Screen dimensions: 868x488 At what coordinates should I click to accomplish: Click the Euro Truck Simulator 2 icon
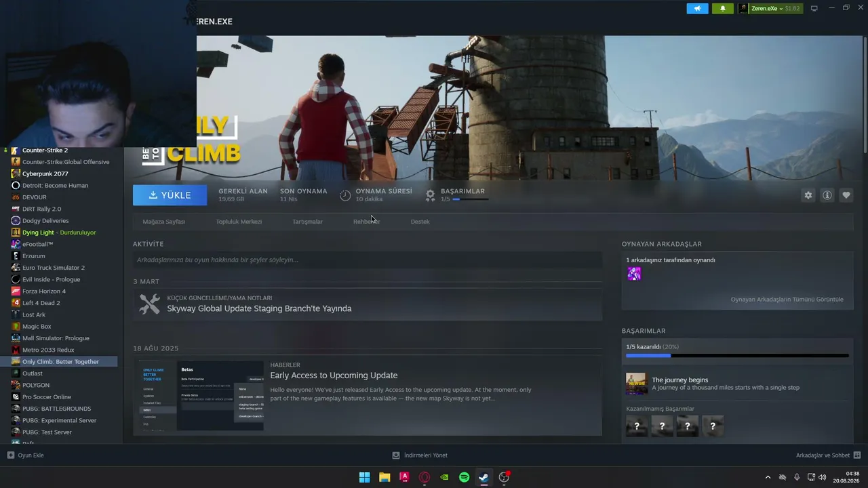point(16,268)
